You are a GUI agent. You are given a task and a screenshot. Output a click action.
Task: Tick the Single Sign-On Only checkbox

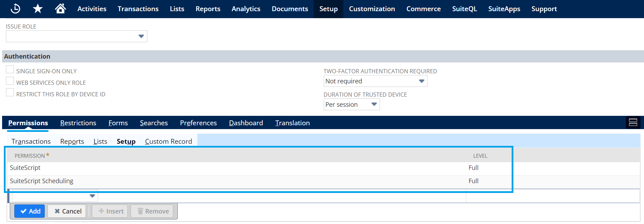10,69
